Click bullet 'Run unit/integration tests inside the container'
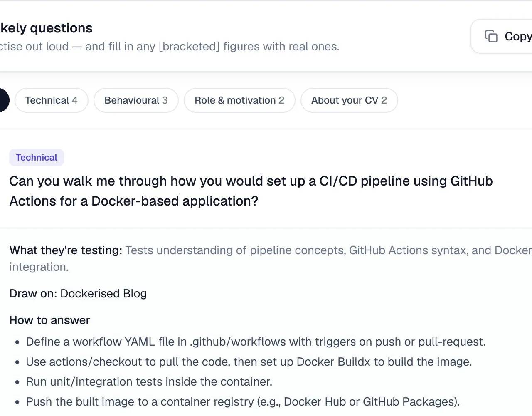The width and height of the screenshot is (532, 416). 149,381
